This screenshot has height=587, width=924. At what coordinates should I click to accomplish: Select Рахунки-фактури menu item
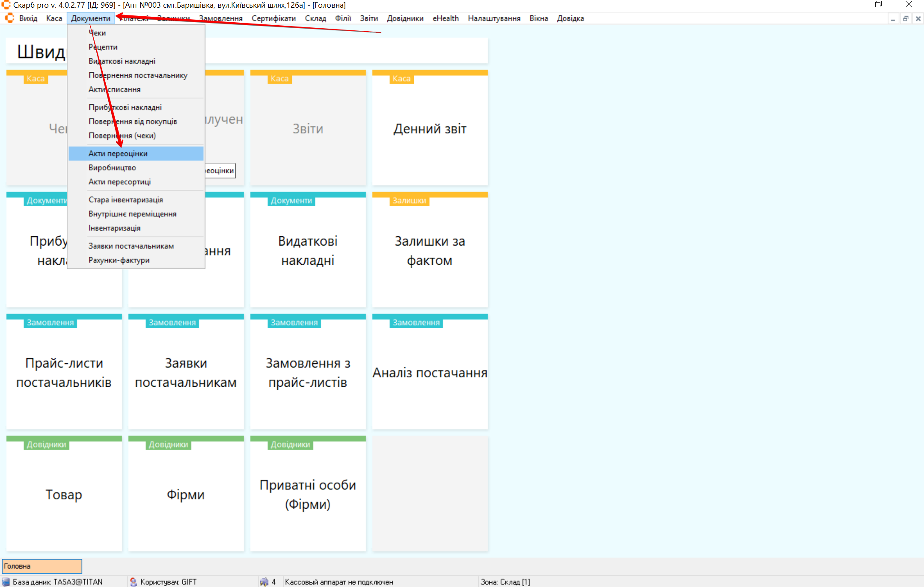tap(119, 260)
